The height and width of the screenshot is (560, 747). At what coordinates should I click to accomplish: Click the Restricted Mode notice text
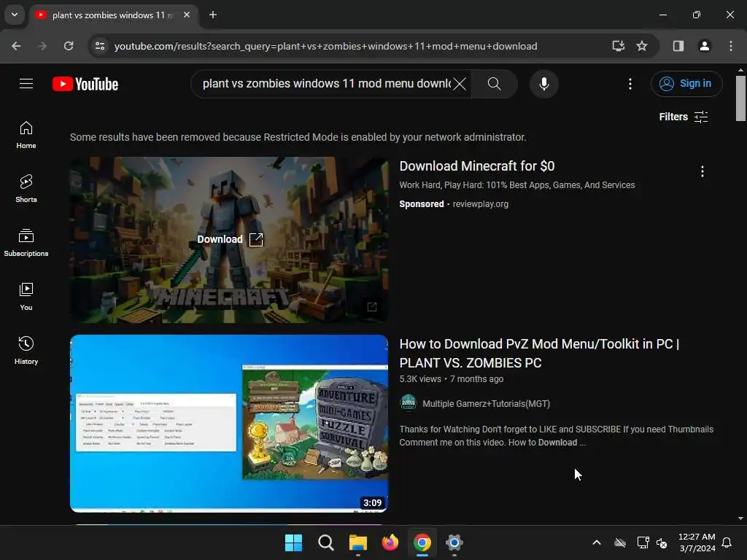298,137
